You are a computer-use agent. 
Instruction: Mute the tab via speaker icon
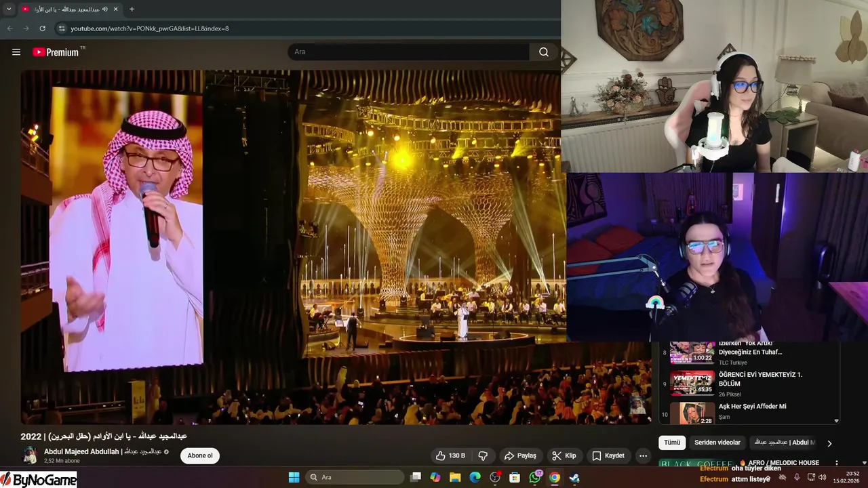[105, 9]
